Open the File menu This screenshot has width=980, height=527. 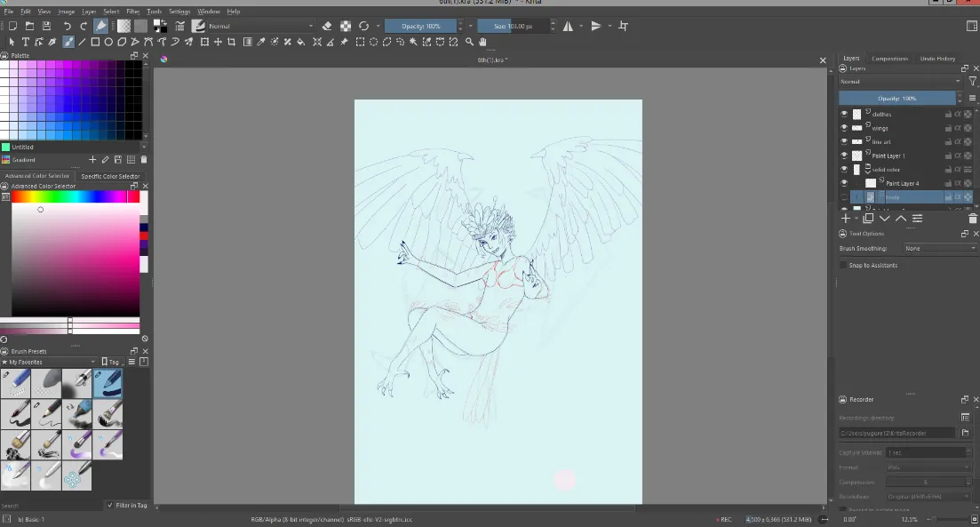(x=9, y=12)
